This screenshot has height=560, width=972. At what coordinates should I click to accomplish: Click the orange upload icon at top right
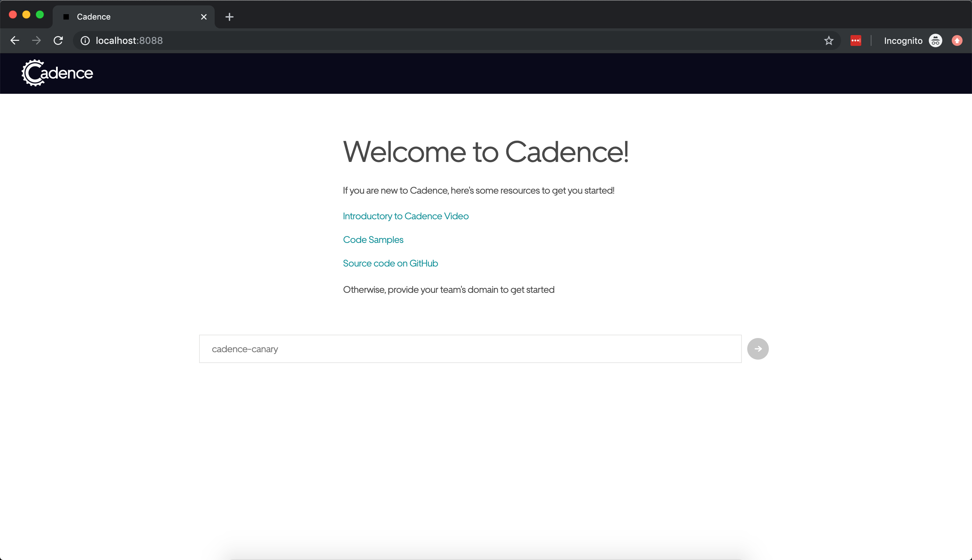957,40
